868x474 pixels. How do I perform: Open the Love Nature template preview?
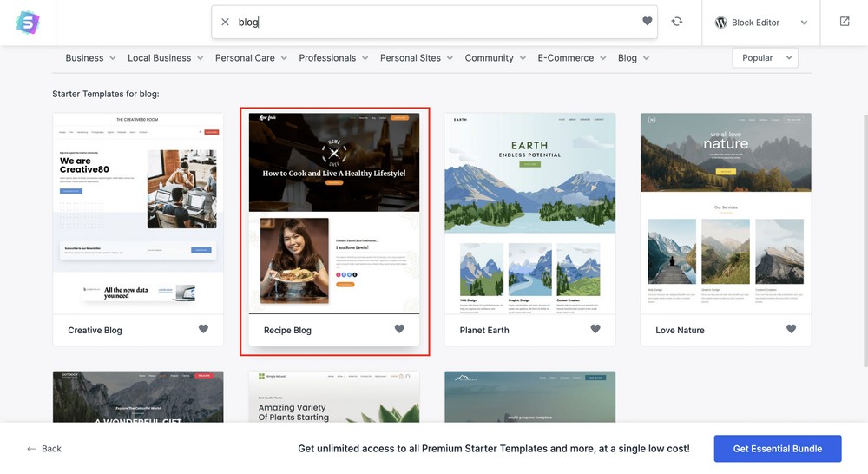[726, 214]
